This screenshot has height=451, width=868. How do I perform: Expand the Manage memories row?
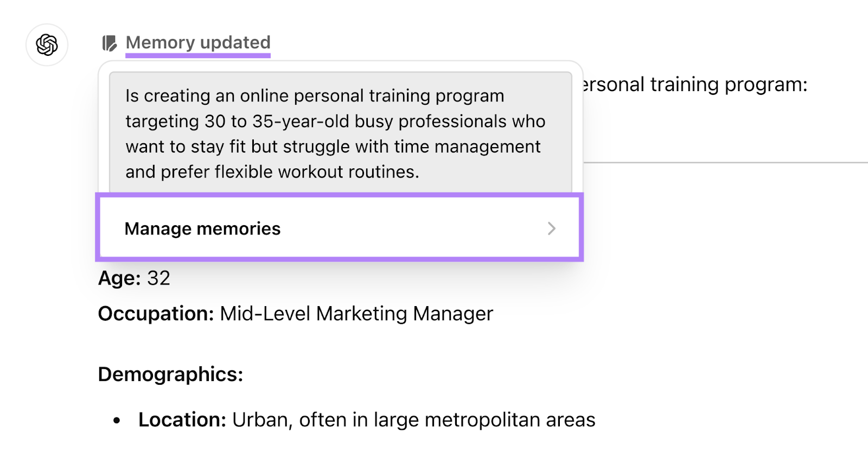click(x=202, y=228)
